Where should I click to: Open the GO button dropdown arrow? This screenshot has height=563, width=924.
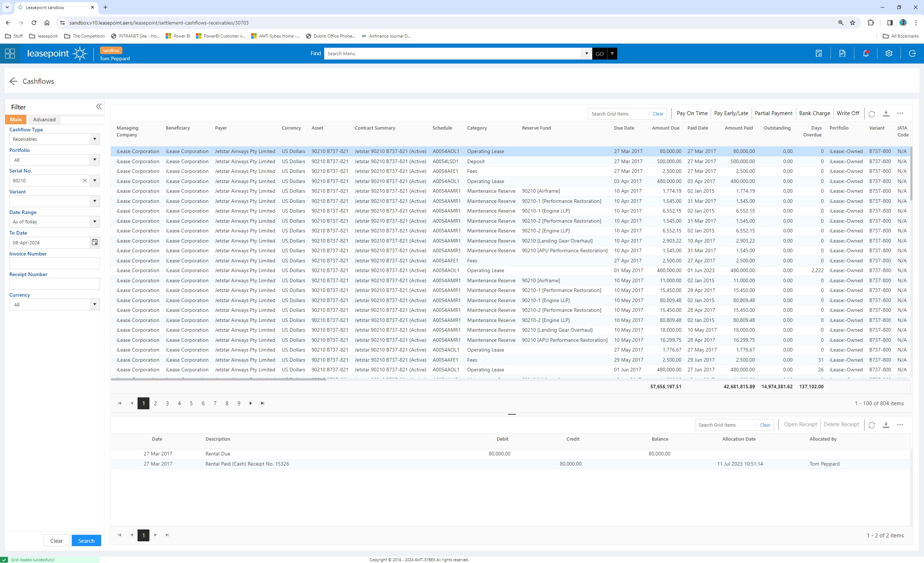tap(612, 54)
